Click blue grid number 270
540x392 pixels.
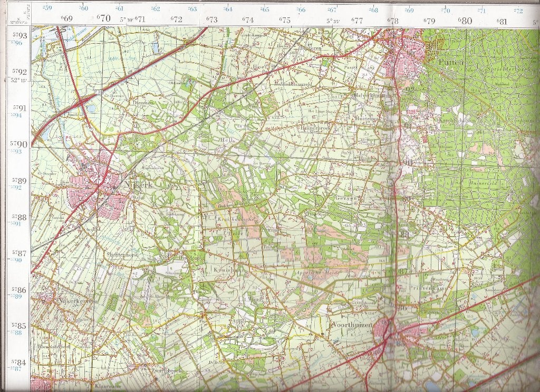click(x=445, y=11)
